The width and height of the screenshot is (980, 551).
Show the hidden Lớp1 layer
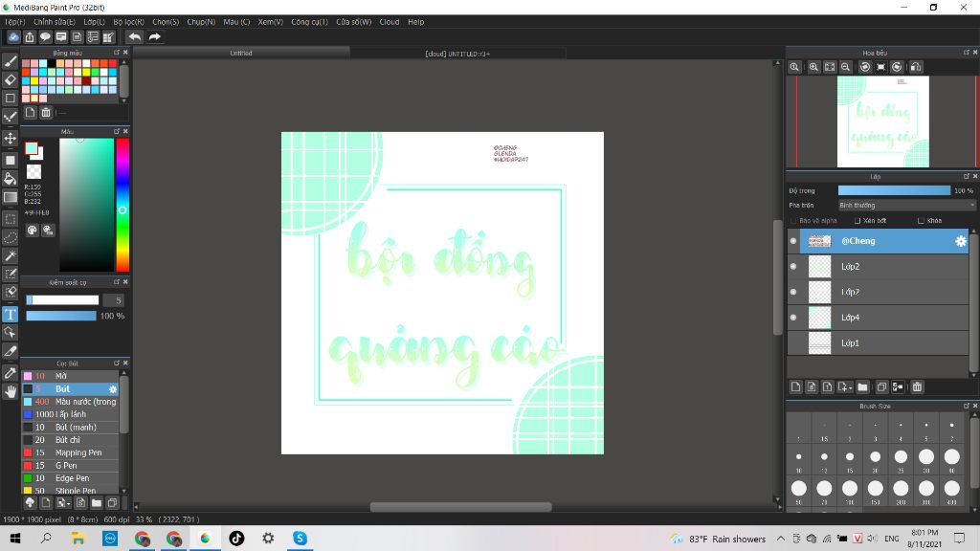[x=793, y=343]
